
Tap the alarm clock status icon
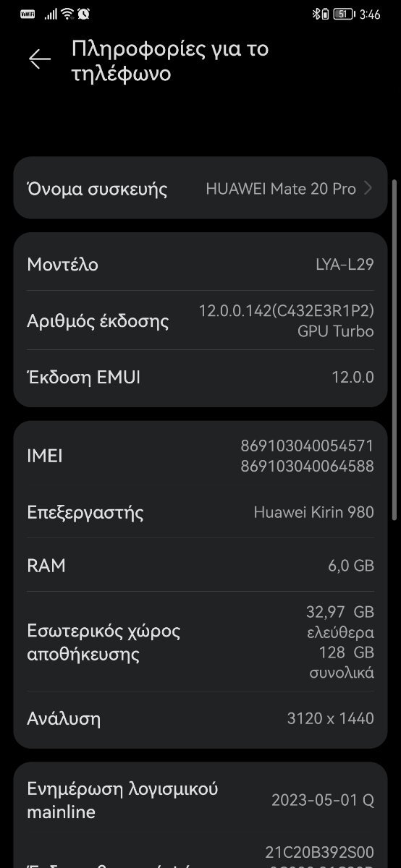[84, 14]
